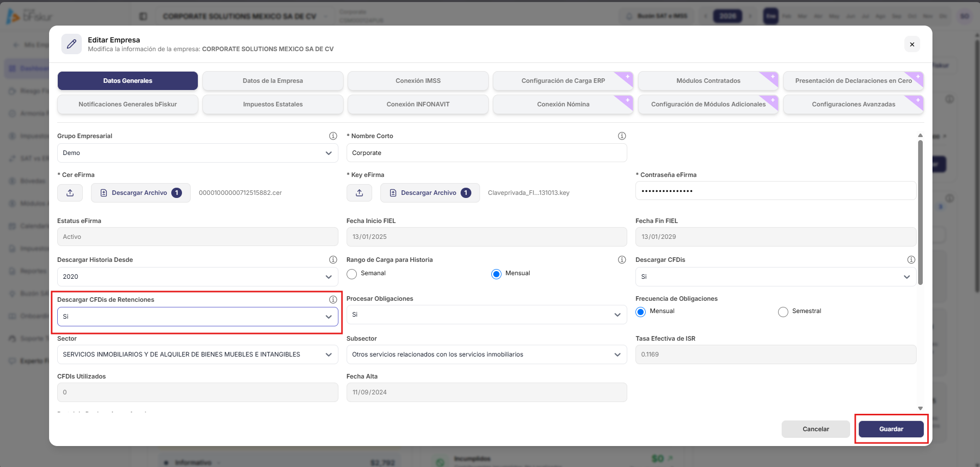Image resolution: width=980 pixels, height=467 pixels.
Task: Switch to the Datos Generales tab
Action: tap(128, 81)
